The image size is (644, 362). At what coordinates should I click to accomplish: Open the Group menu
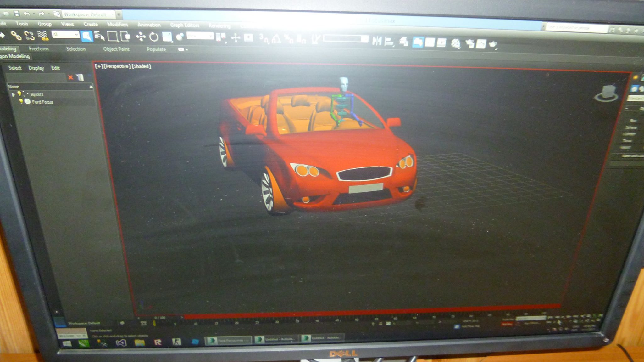pos(44,24)
